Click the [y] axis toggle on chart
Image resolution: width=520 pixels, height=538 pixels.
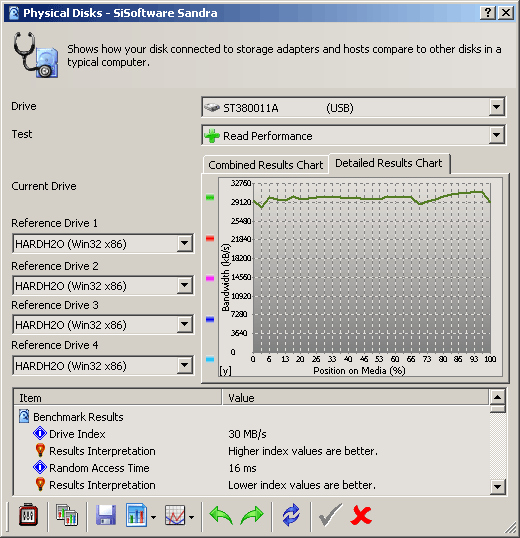225,371
